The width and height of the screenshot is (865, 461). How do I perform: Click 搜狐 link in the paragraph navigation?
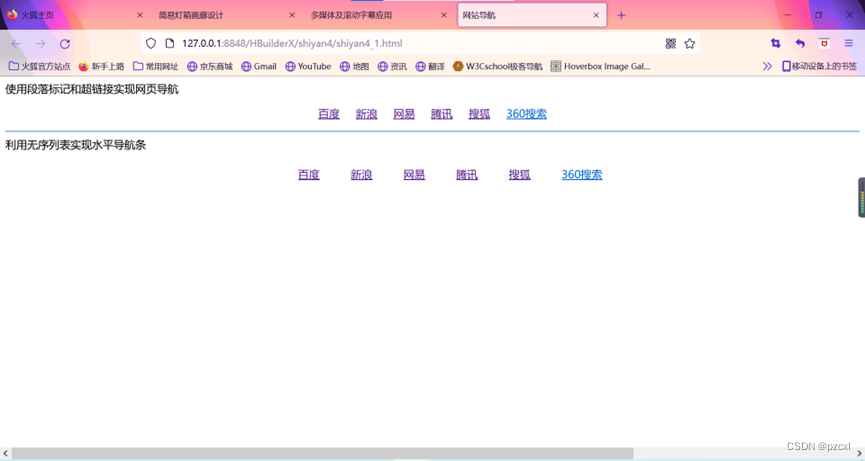[479, 114]
